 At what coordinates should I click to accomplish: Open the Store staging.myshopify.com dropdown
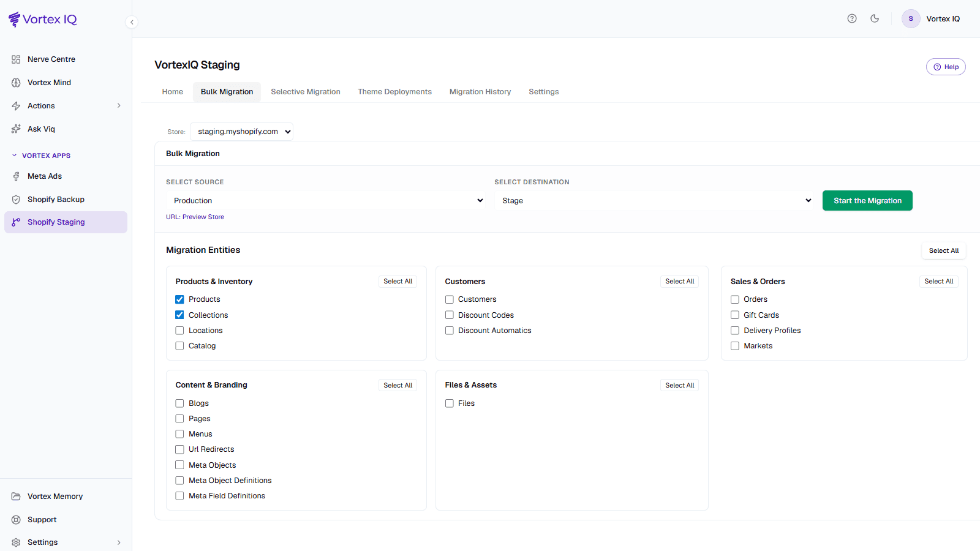point(241,132)
